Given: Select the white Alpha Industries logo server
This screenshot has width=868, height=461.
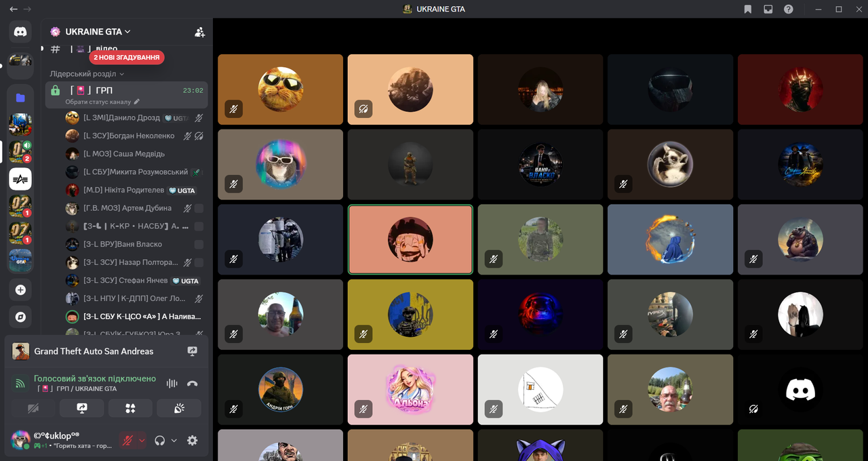Looking at the screenshot, I should pos(20,179).
